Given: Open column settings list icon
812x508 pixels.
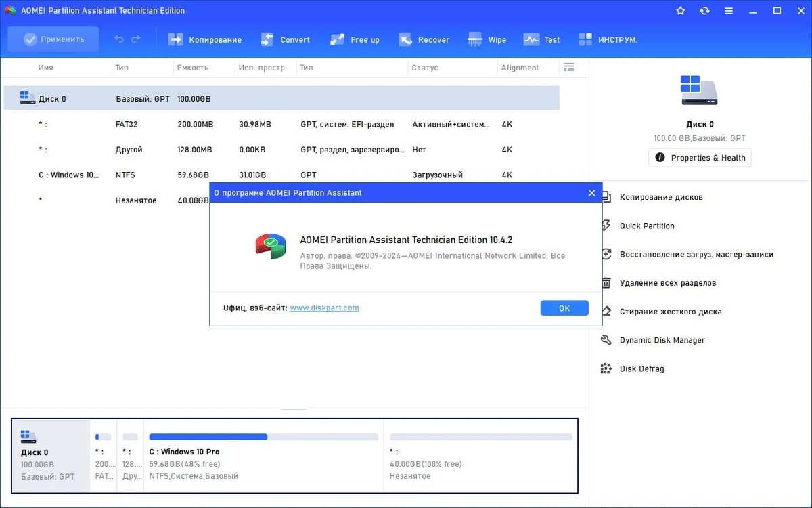Looking at the screenshot, I should point(569,67).
